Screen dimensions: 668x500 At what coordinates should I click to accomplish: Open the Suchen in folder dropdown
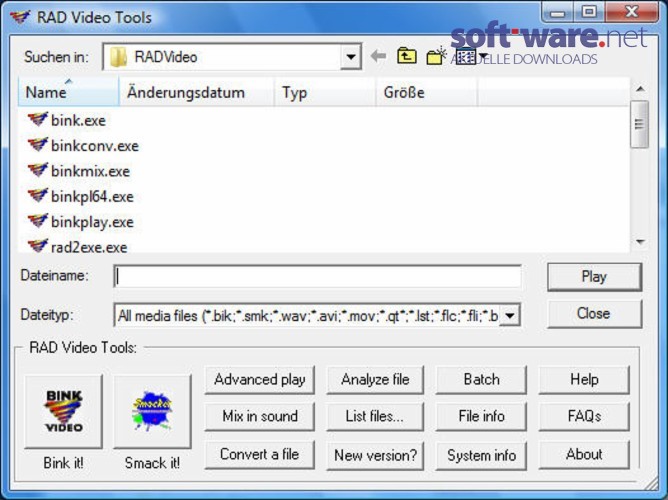click(x=351, y=56)
